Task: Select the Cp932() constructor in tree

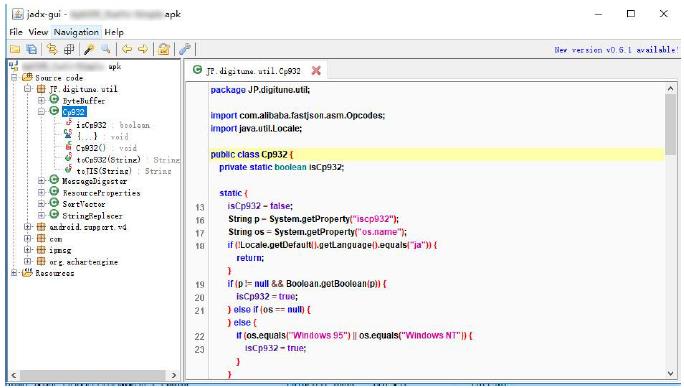Action: (91, 148)
